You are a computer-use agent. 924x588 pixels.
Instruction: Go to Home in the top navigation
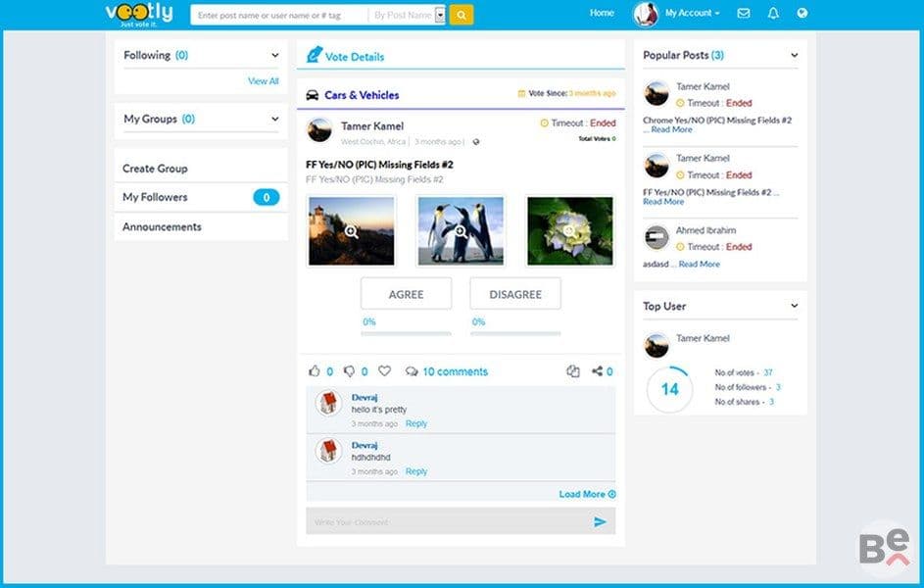pos(602,13)
